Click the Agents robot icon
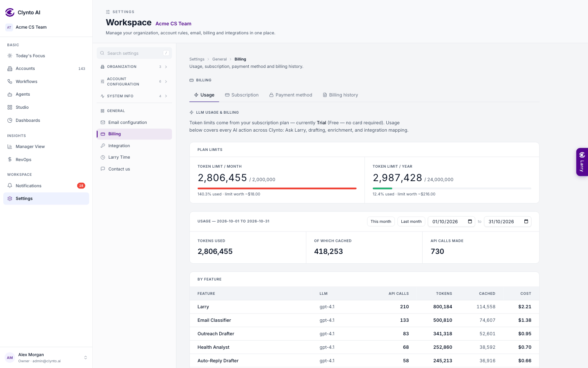 pos(10,94)
